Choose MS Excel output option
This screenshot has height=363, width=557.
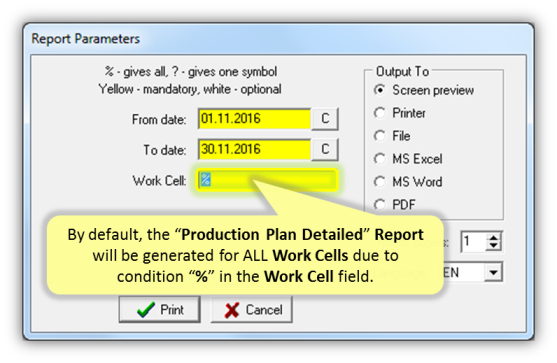pos(380,159)
